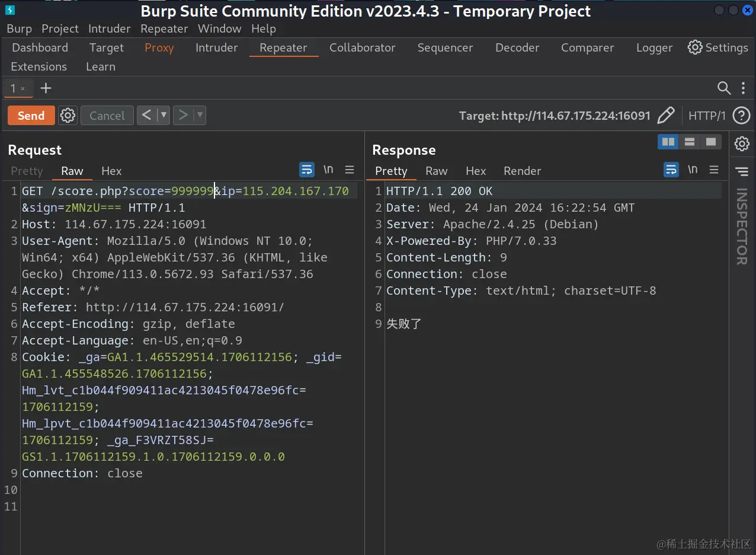This screenshot has width=756, height=555.
Task: Open the Help menu
Action: pyautogui.click(x=264, y=28)
